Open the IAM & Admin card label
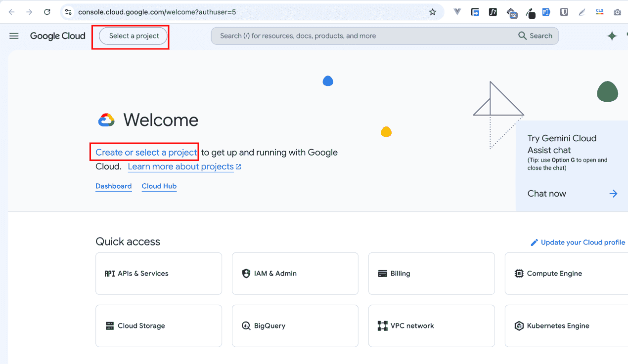The width and height of the screenshot is (628, 364). (x=275, y=274)
